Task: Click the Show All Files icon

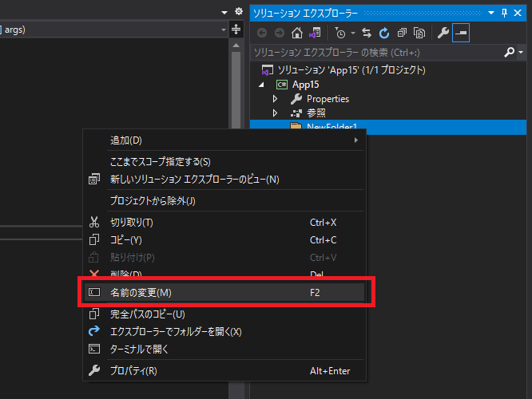Action: pyautogui.click(x=417, y=33)
